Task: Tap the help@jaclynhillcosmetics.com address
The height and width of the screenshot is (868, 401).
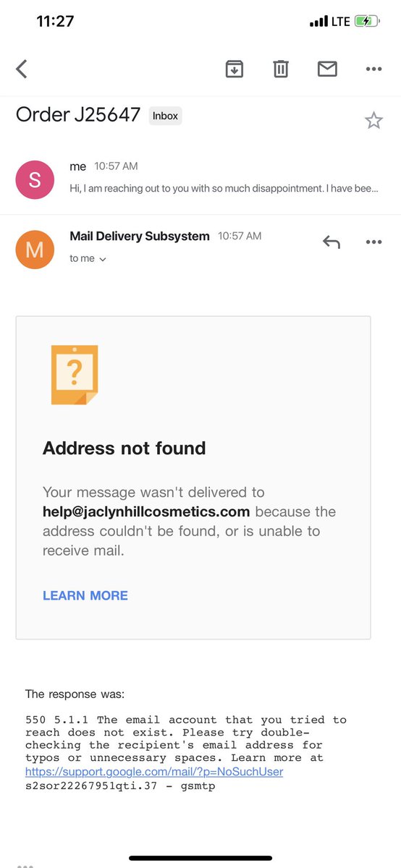Action: point(146,511)
